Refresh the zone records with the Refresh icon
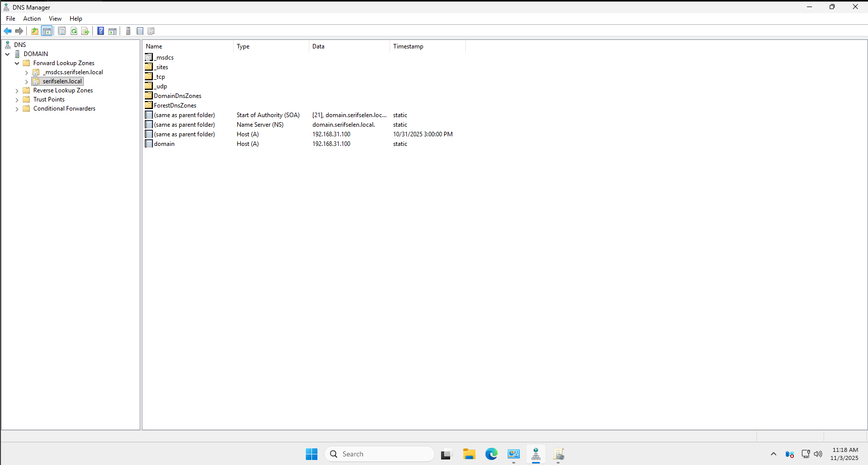The height and width of the screenshot is (465, 868). [74, 31]
